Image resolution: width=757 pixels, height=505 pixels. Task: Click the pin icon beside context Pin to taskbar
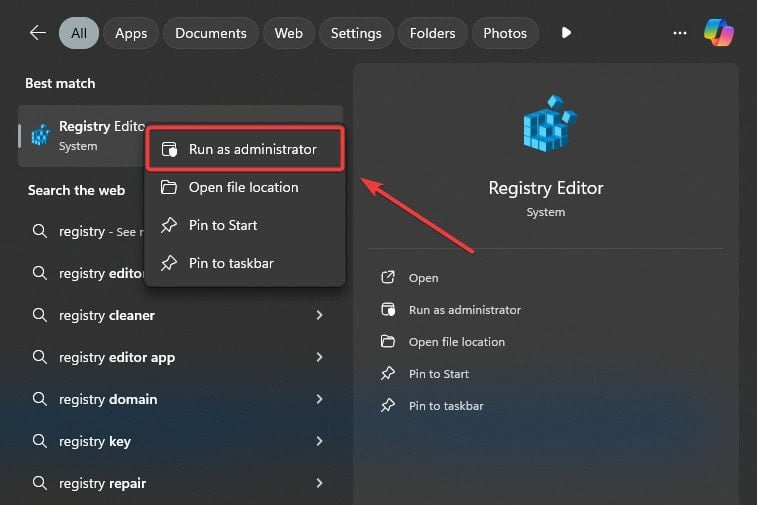pyautogui.click(x=168, y=263)
